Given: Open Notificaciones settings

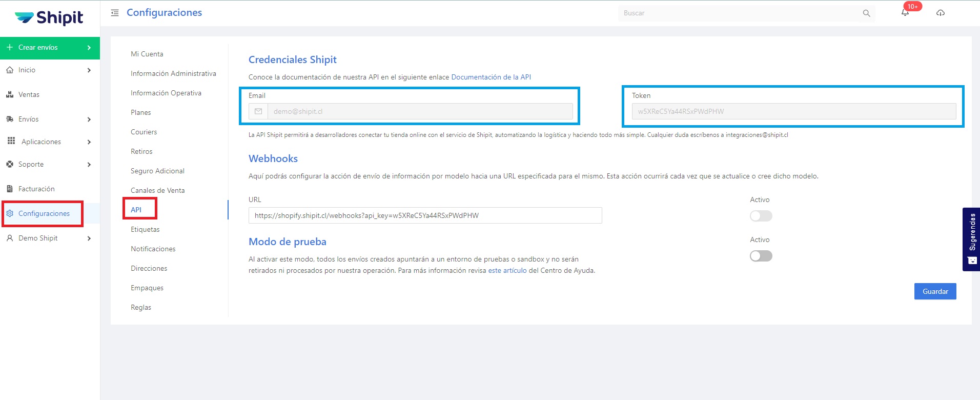Looking at the screenshot, I should click(x=153, y=249).
